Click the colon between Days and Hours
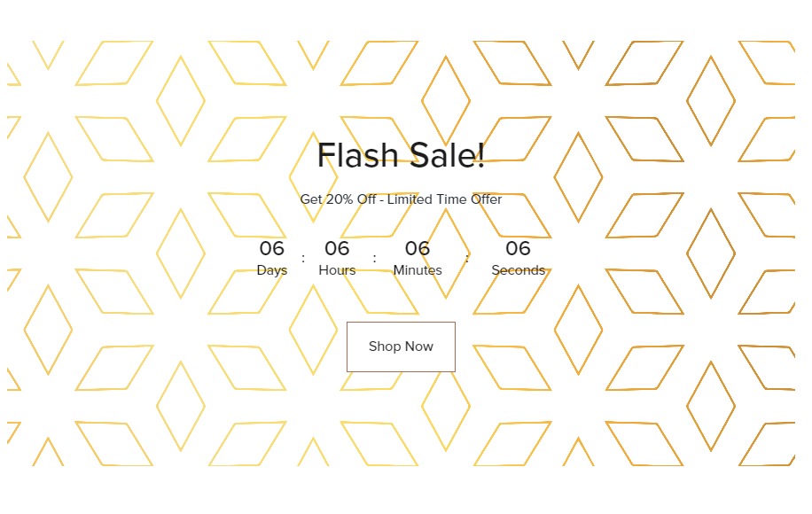The width and height of the screenshot is (812, 514). coord(303,258)
